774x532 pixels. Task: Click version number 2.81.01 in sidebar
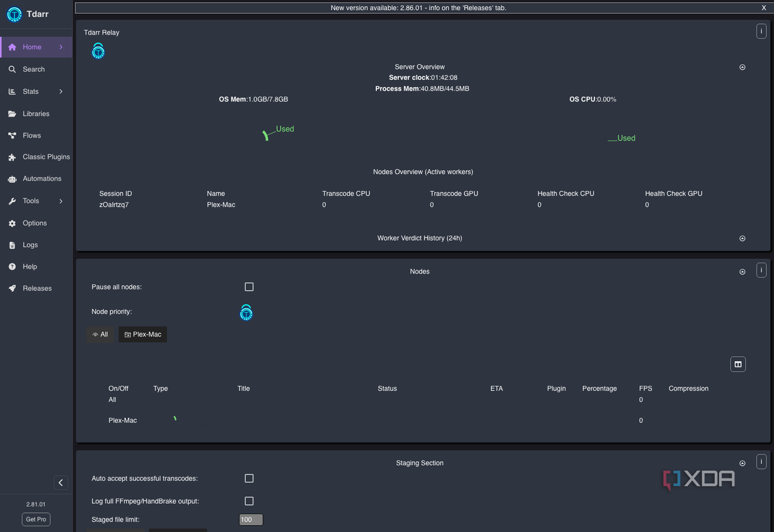click(x=36, y=504)
